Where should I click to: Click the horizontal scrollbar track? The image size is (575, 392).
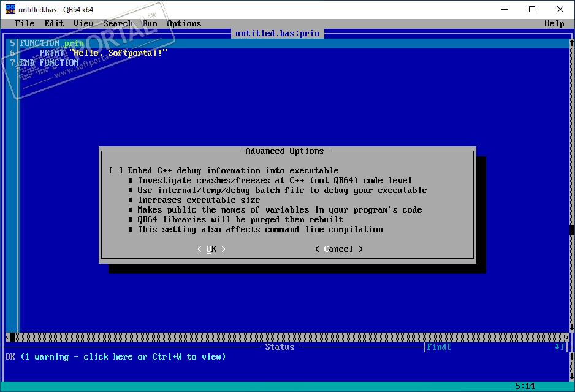(x=290, y=337)
